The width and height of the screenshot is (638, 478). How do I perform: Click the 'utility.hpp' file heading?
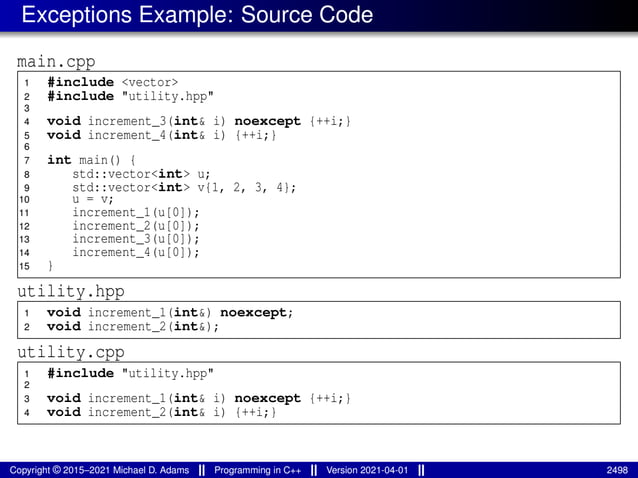click(x=71, y=291)
